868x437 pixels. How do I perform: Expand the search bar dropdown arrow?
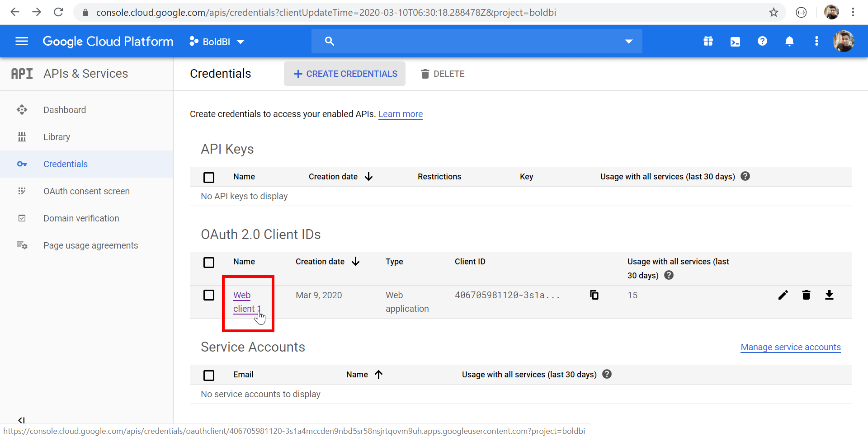pos(629,41)
